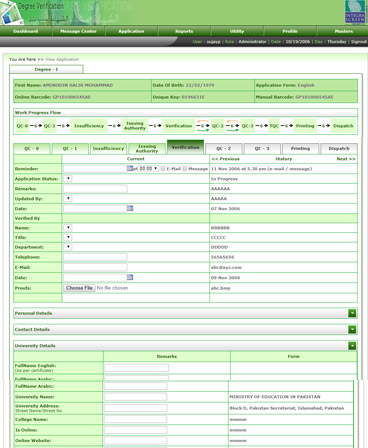Click the abc@xyz.com history entry
Viewport: 368px width, 448px height.
click(x=226, y=267)
